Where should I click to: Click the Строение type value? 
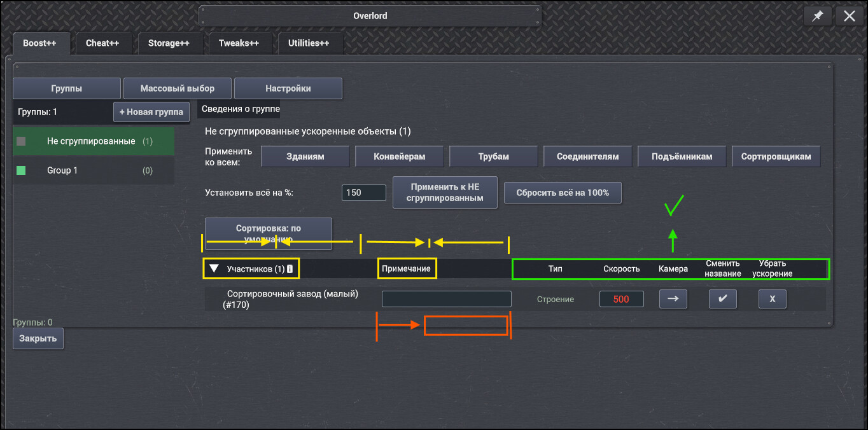click(556, 299)
